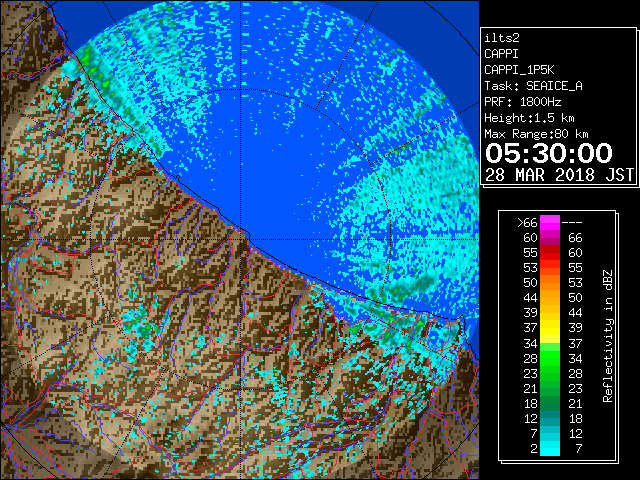Click the Height:1.5 km text

[x=529, y=118]
